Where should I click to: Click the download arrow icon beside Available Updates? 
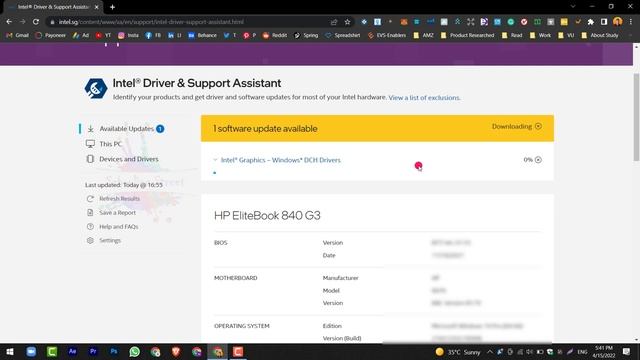(x=91, y=129)
